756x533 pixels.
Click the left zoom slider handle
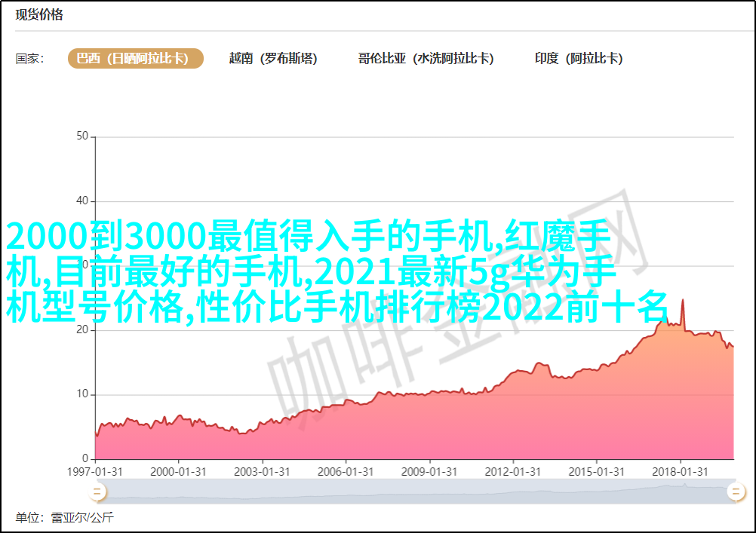pos(97,492)
